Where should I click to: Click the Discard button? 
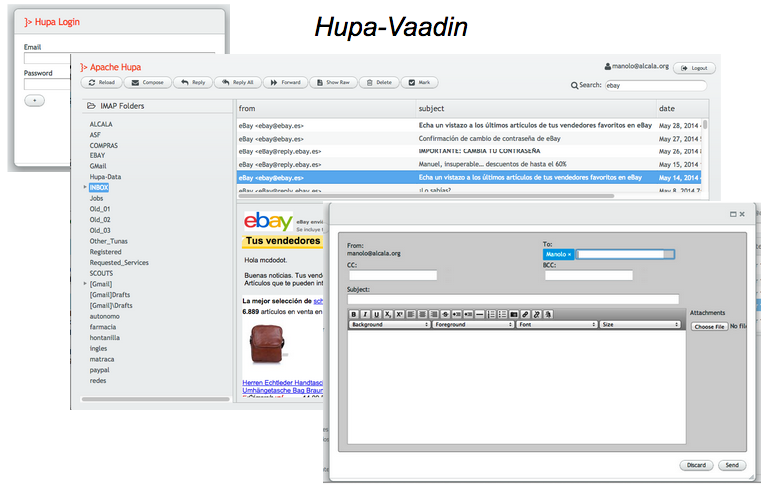click(x=696, y=465)
